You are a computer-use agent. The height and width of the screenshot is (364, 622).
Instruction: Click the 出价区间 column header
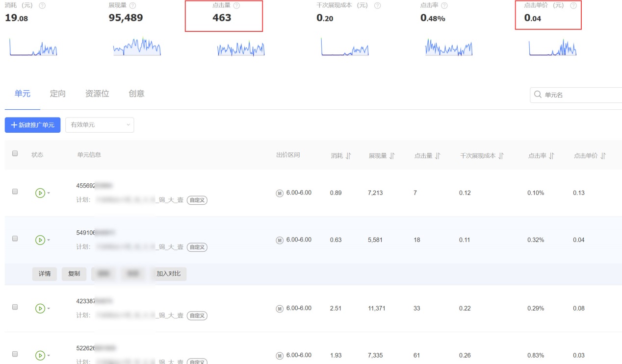(x=288, y=155)
